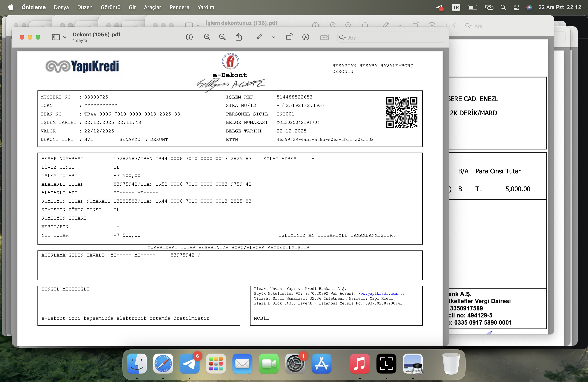Click the QR code on the e-Dekont

point(402,112)
